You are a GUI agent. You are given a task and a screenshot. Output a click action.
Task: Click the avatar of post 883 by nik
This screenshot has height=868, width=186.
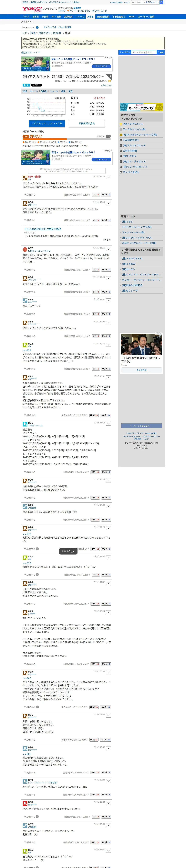tap(25, 345)
